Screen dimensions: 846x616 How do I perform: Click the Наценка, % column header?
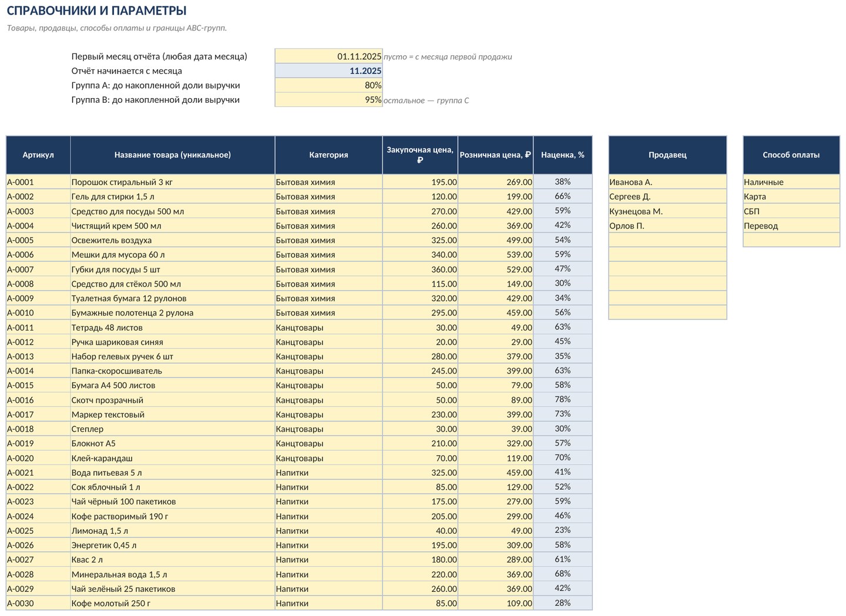coord(563,155)
